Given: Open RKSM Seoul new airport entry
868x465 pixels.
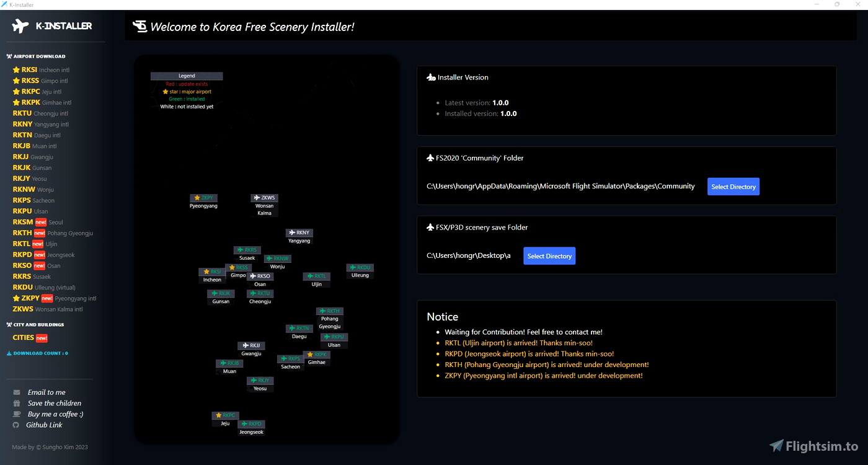Looking at the screenshot, I should 38,222.
